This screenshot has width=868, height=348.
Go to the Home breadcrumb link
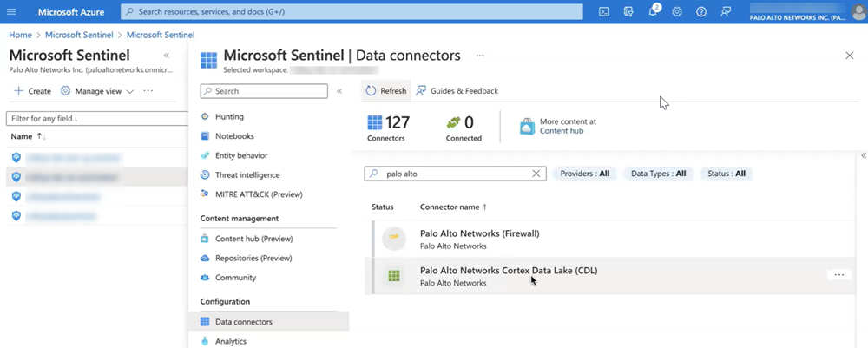20,35
